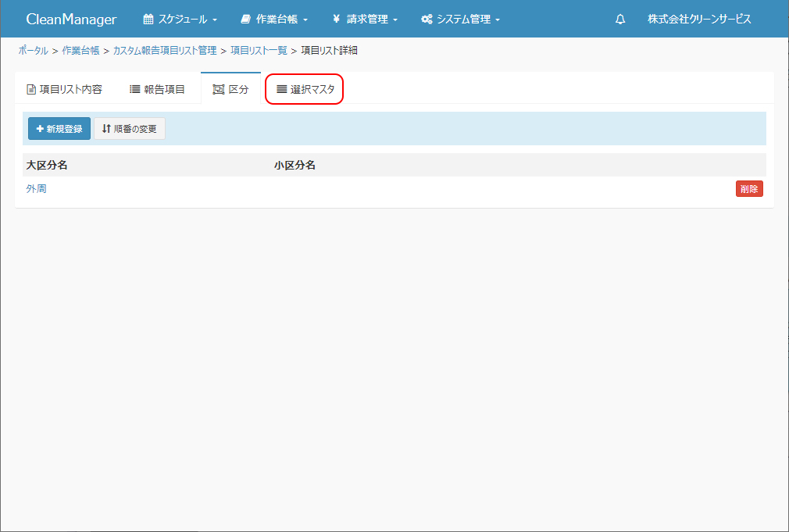Click the sort arrows icon on 順番の変更
This screenshot has height=532, width=789.
tap(105, 129)
